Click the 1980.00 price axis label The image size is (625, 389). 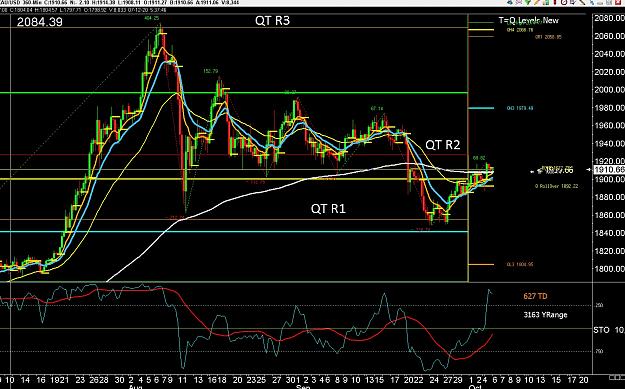pos(609,108)
